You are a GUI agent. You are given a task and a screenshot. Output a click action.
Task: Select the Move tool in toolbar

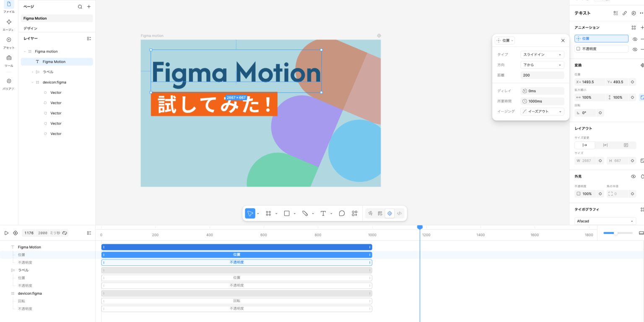(x=250, y=213)
